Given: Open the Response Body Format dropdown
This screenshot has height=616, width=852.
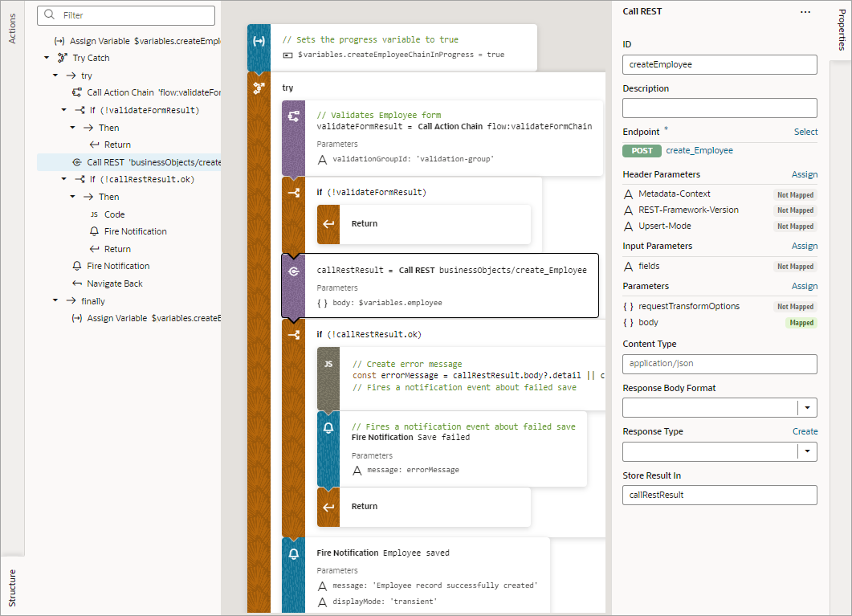Looking at the screenshot, I should tap(807, 408).
